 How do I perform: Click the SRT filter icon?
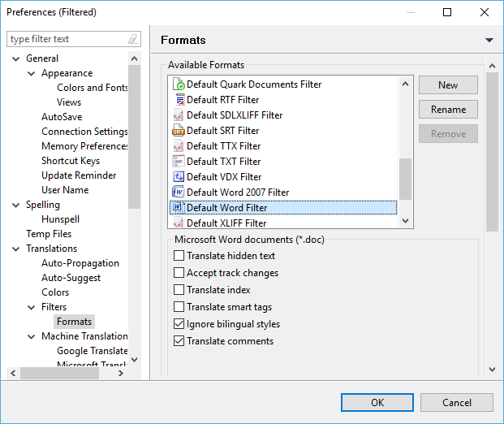(x=179, y=131)
